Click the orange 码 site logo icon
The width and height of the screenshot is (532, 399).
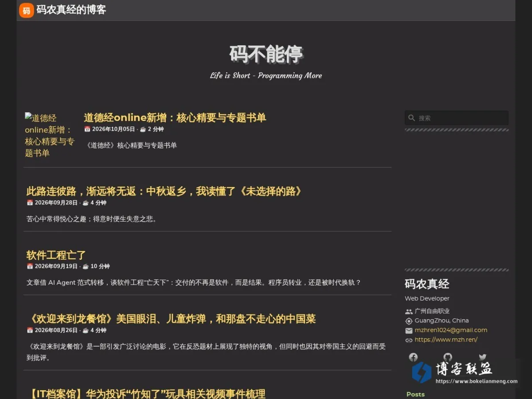pos(27,10)
